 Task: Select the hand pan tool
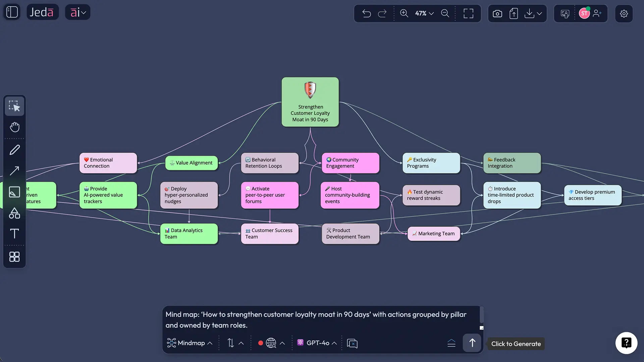(x=14, y=127)
